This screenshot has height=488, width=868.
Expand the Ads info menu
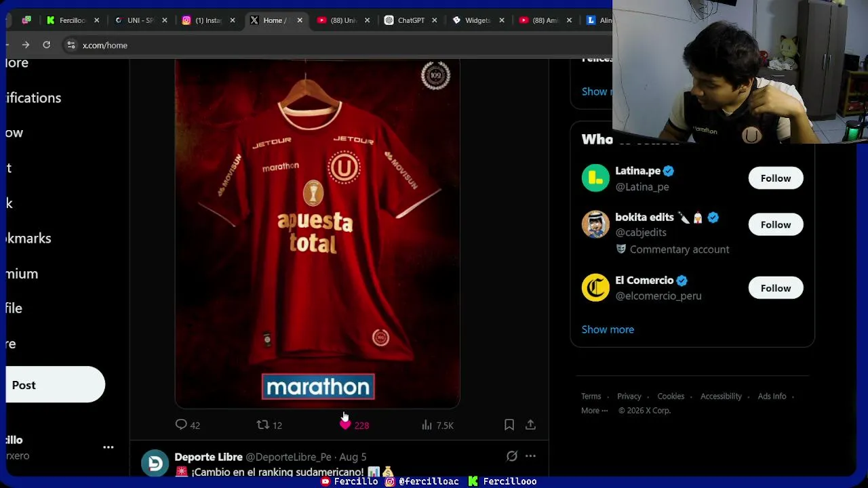coord(772,396)
